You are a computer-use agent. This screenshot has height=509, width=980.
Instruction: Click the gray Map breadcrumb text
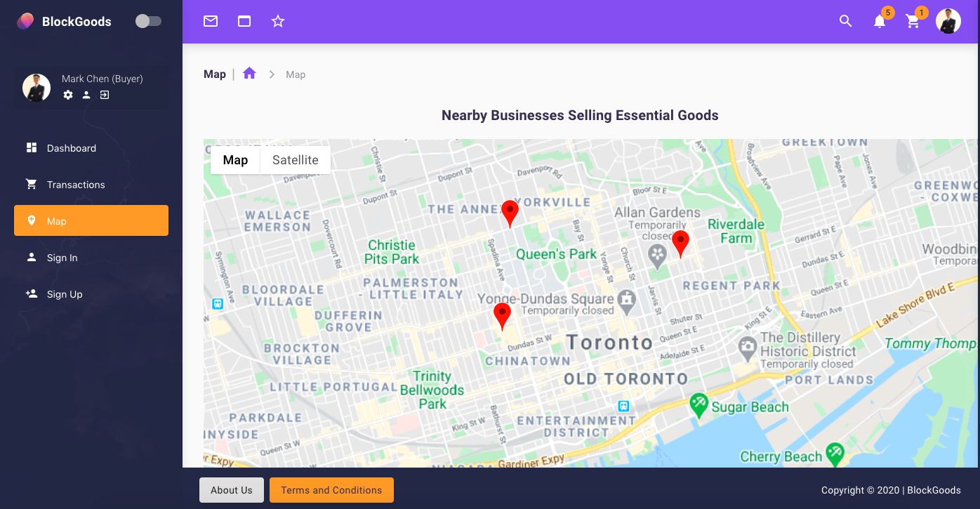click(296, 74)
